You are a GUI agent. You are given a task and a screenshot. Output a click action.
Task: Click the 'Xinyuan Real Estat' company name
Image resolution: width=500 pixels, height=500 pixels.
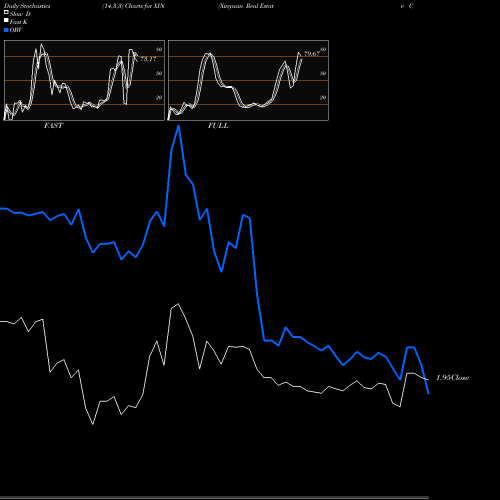246,6
